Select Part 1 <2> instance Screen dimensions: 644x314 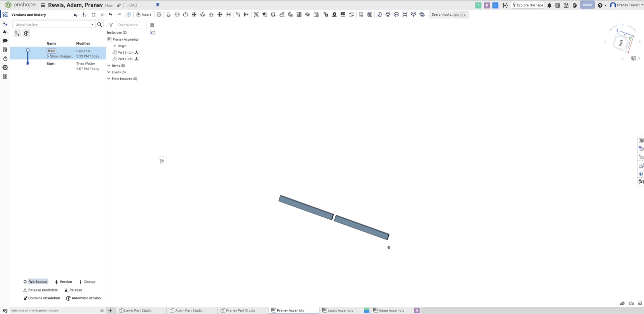125,59
